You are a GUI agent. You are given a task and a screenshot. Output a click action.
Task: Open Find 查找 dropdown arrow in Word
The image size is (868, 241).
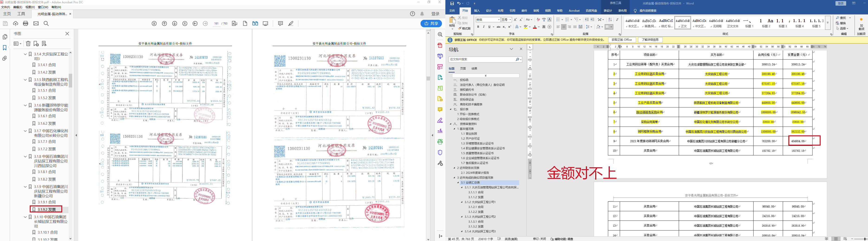[x=850, y=18]
